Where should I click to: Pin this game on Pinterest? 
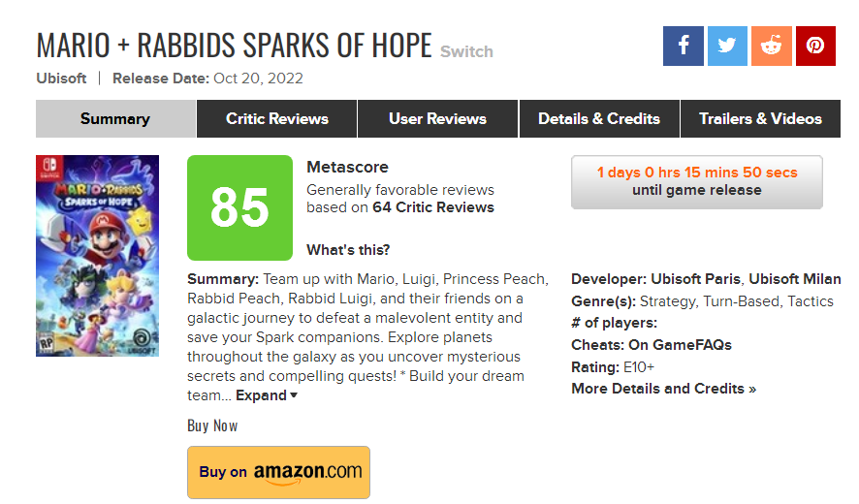(815, 46)
